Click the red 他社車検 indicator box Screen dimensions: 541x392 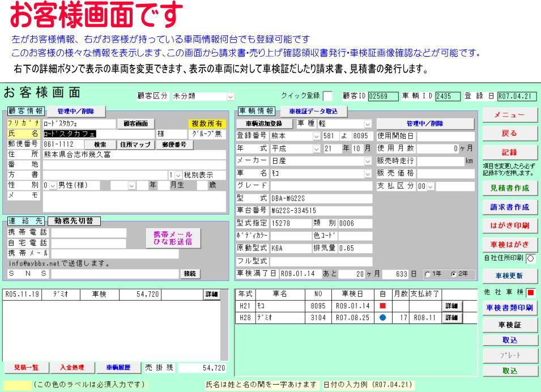click(x=531, y=293)
